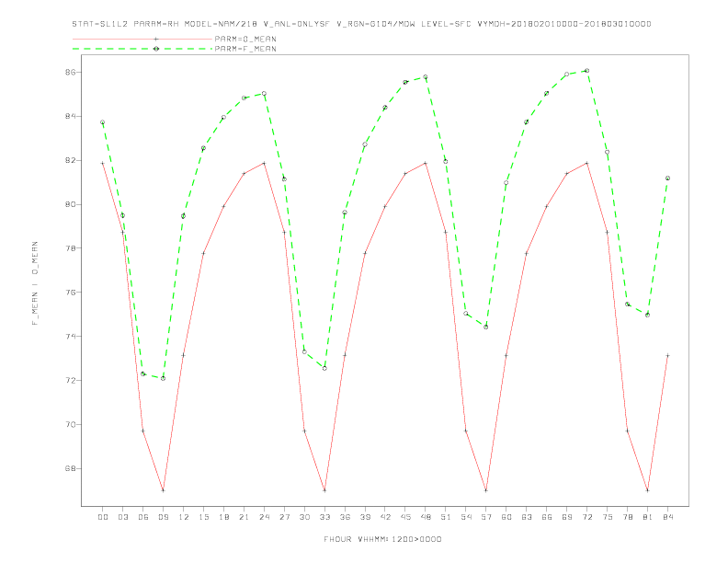Click the V_ANL=ONLYSF text in chart title

296,24
